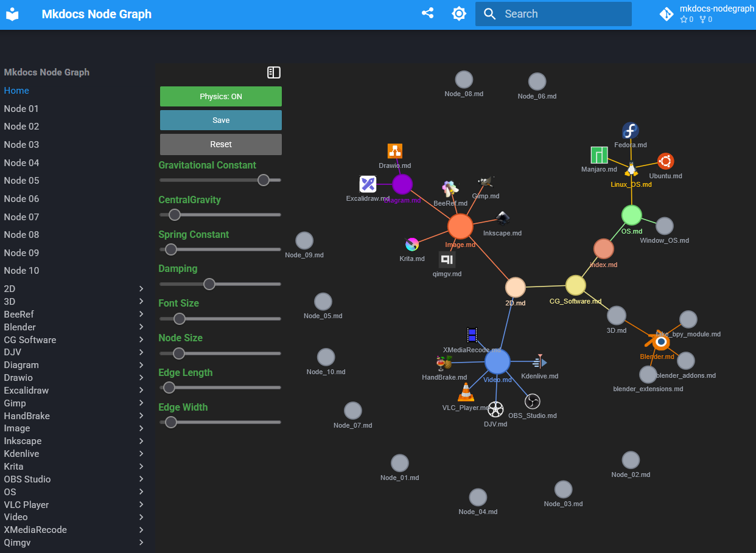Click the OBS_Studio.md circular icon
Screen dimensions: 756x553
532,401
